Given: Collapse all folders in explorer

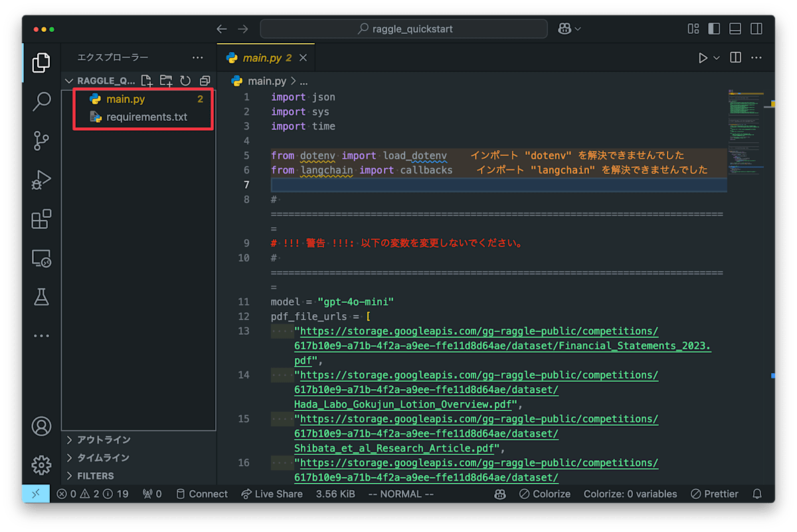Looking at the screenshot, I should [205, 80].
